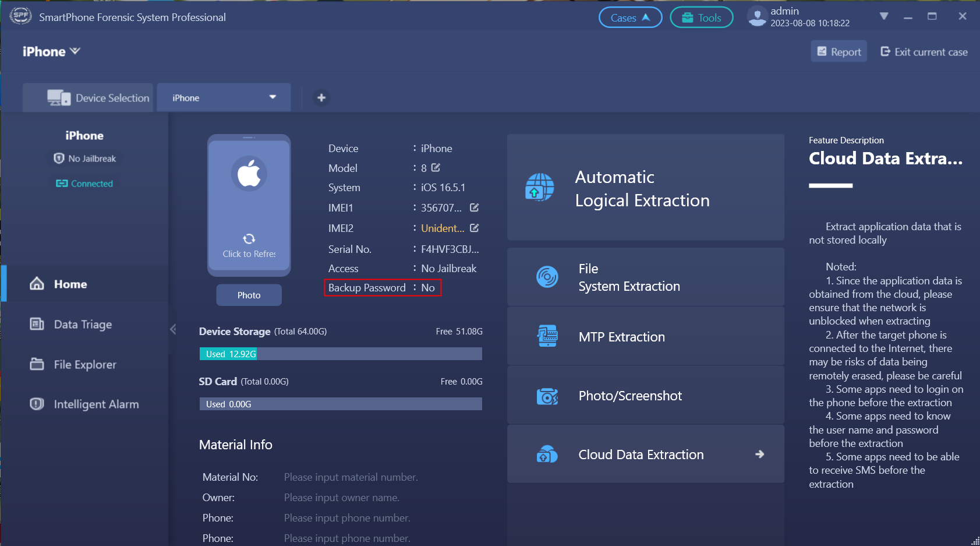
Task: Start Automatic Logical Extraction
Action: 646,187
